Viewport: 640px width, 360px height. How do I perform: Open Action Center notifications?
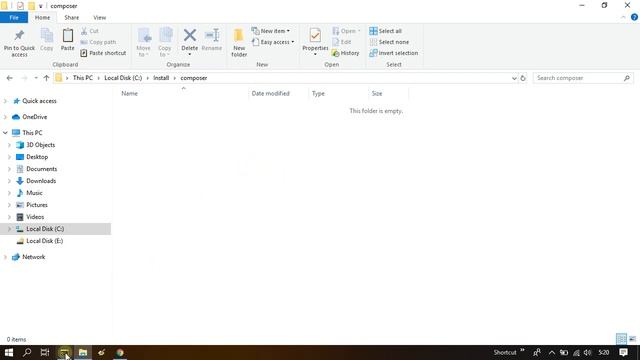coord(623,353)
